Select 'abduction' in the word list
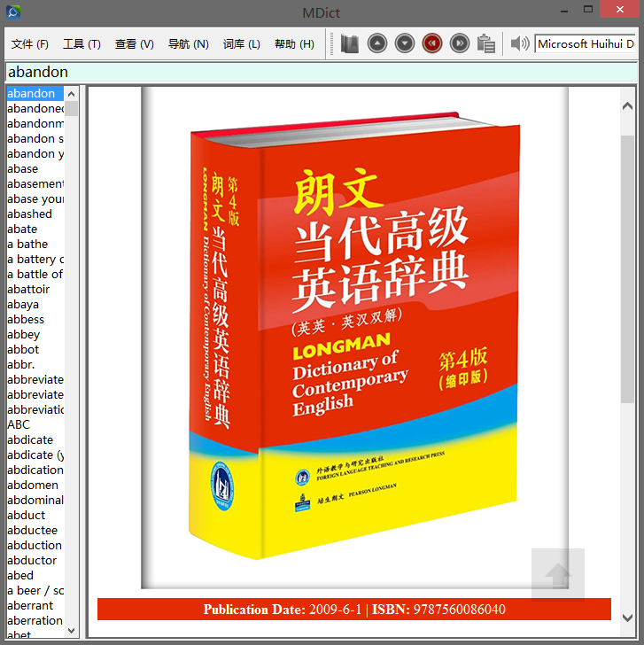 (x=35, y=545)
